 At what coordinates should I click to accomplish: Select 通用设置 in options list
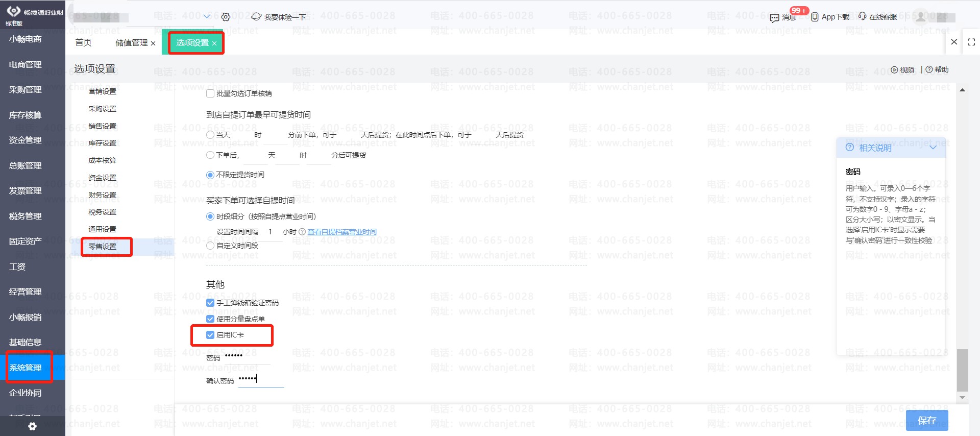click(x=102, y=229)
